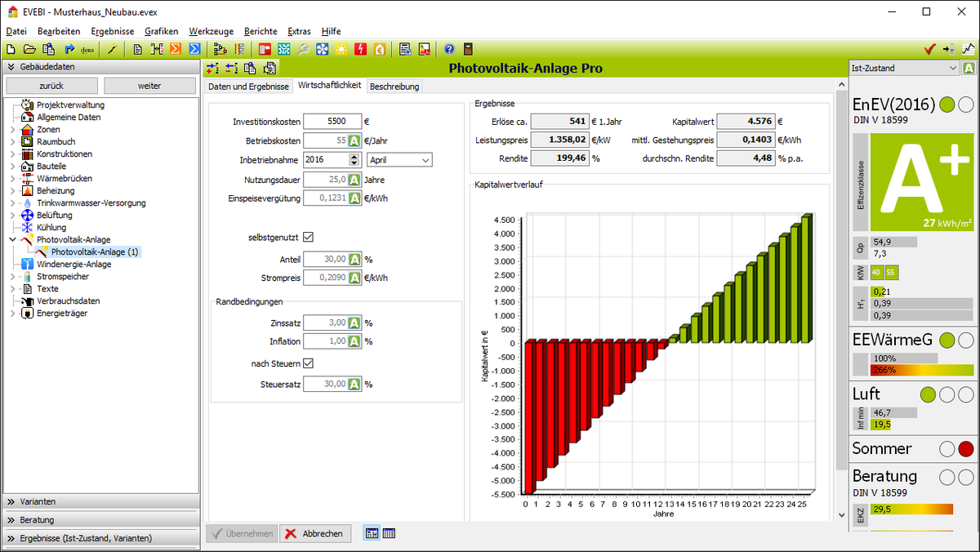Toggle the auto A button for Betriebskosten
Viewport: 980px width, 552px height.
(354, 140)
